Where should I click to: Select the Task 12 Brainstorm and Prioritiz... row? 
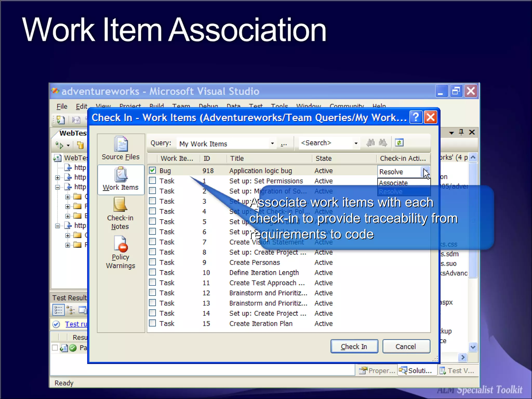point(289,293)
